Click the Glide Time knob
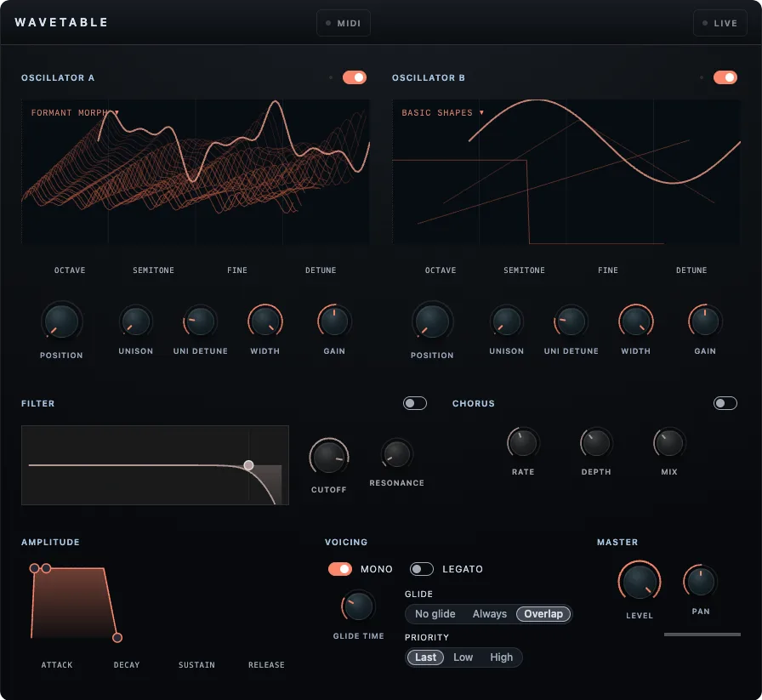The height and width of the screenshot is (700, 762). 359,606
